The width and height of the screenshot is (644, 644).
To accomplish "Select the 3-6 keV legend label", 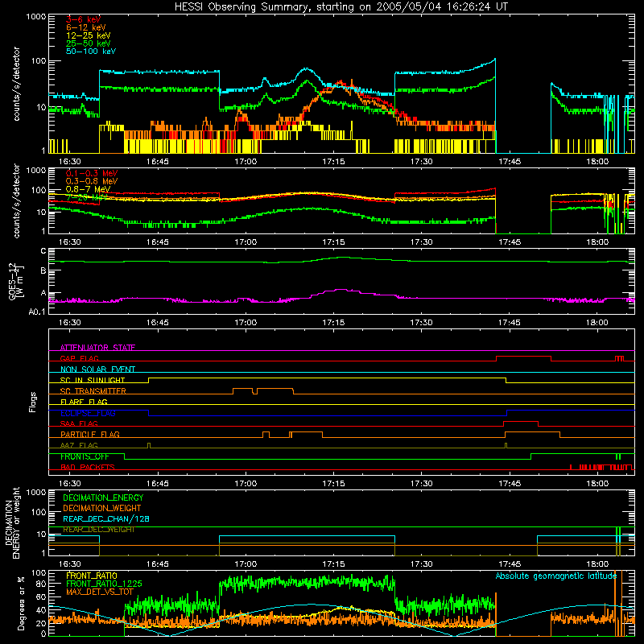I will pos(83,19).
